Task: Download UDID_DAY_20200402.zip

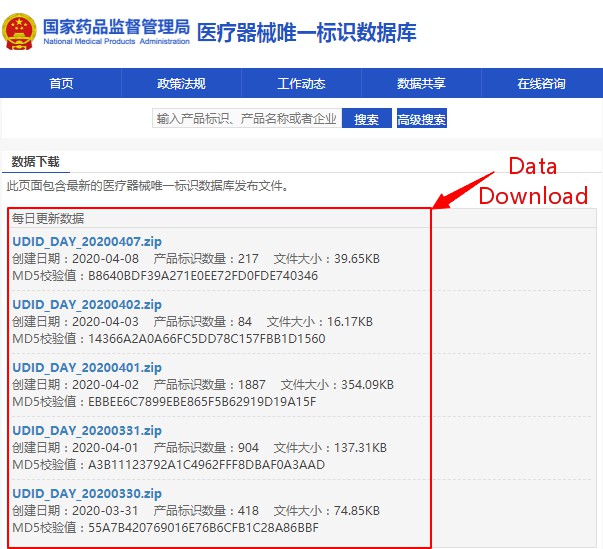Action: coord(87,304)
